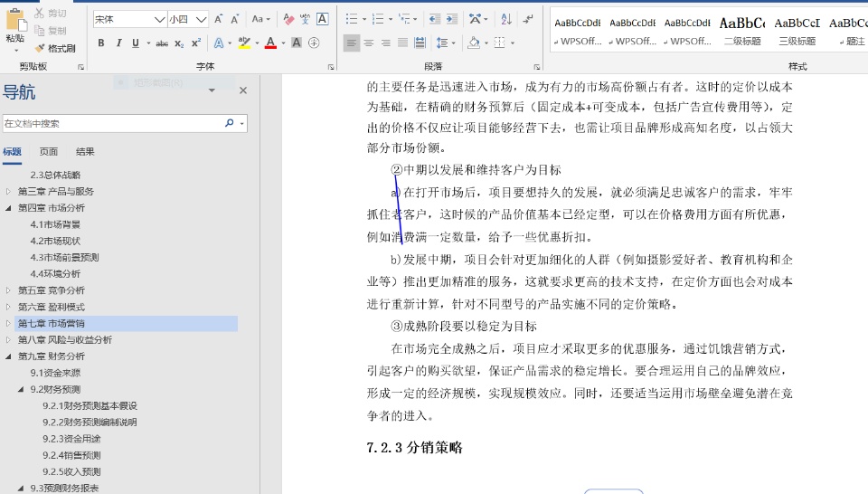The height and width of the screenshot is (494, 868).
Task: Toggle strikethrough on selected text
Action: (x=162, y=43)
